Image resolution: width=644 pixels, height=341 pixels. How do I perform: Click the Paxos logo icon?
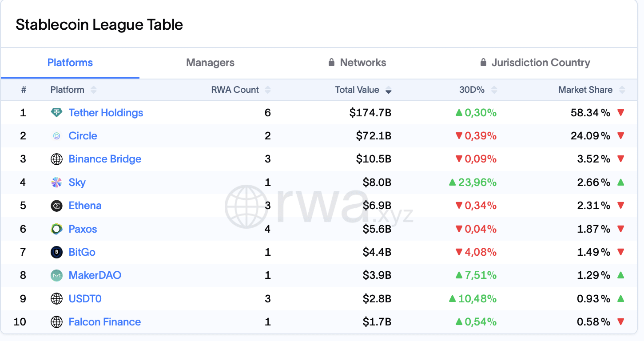(56, 229)
